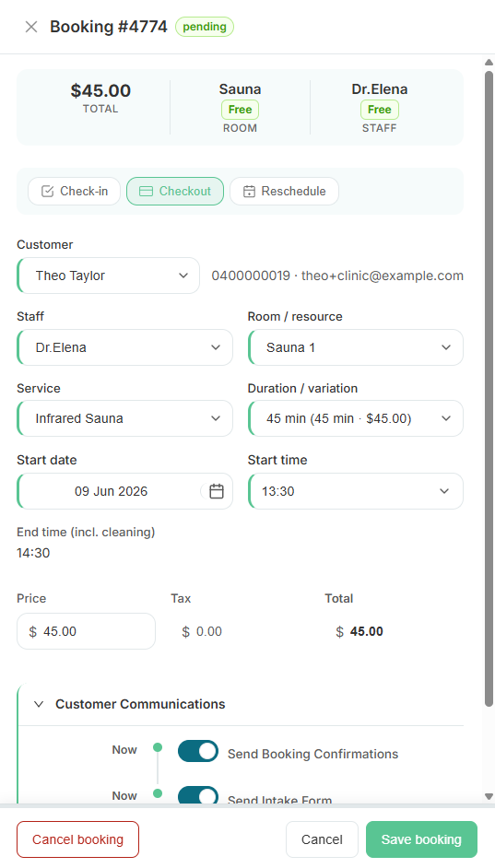The width and height of the screenshot is (495, 868).
Task: Toggle Send Booking Confirmations switch
Action: point(197,751)
